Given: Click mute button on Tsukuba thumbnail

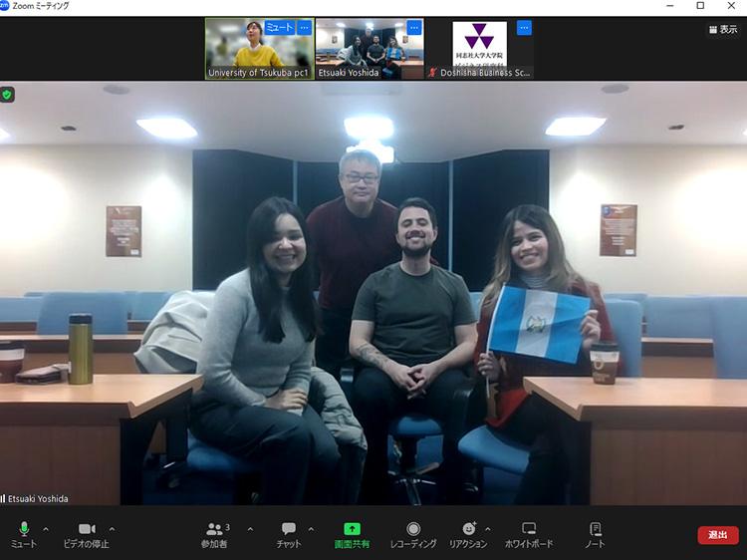Looking at the screenshot, I should (x=278, y=28).
